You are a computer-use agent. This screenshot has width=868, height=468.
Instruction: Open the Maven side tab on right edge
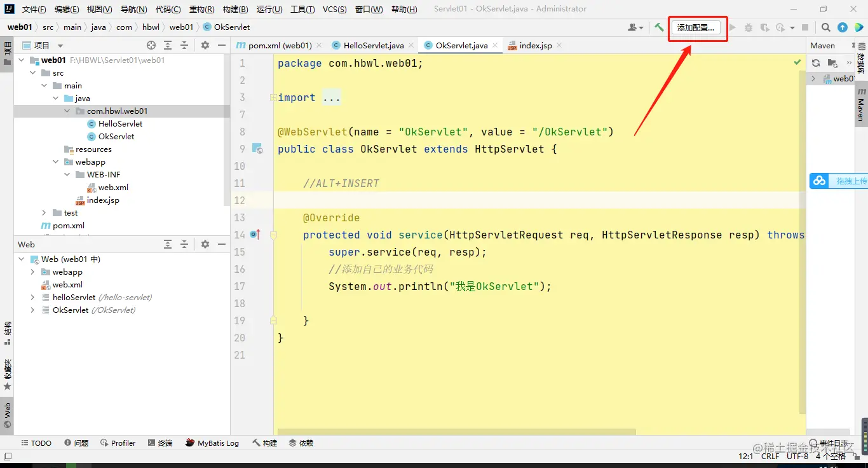(861, 104)
